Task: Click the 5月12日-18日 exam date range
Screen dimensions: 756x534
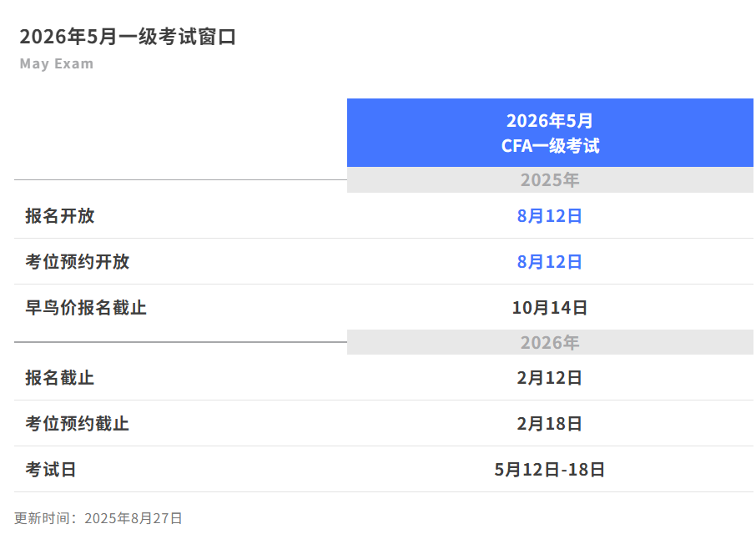Action: click(549, 470)
